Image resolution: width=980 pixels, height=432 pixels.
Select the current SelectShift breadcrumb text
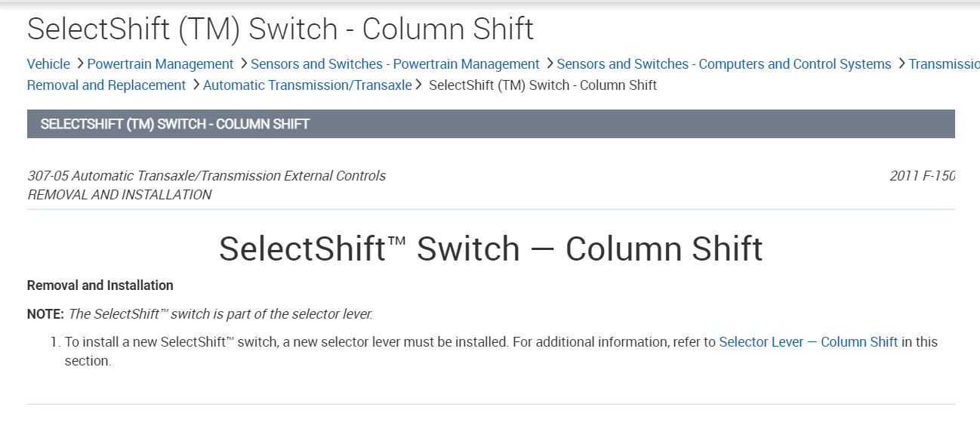click(x=542, y=85)
